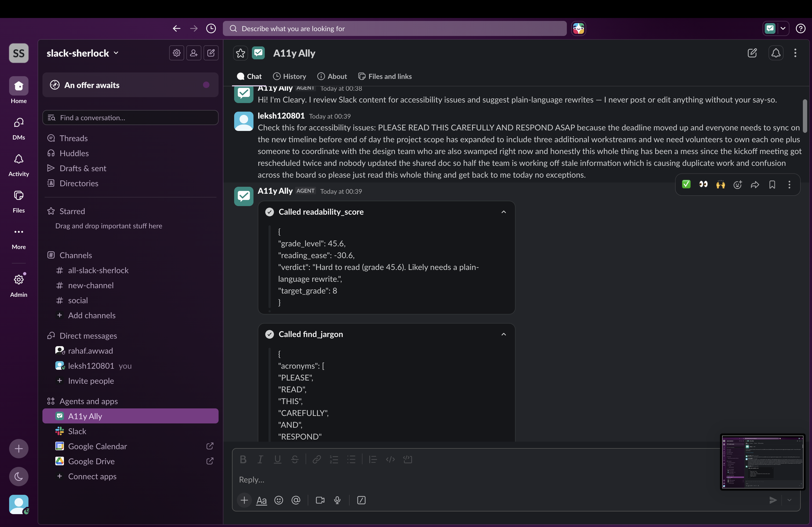The height and width of the screenshot is (527, 812).
Task: Switch to the Chat tab
Action: pos(249,77)
